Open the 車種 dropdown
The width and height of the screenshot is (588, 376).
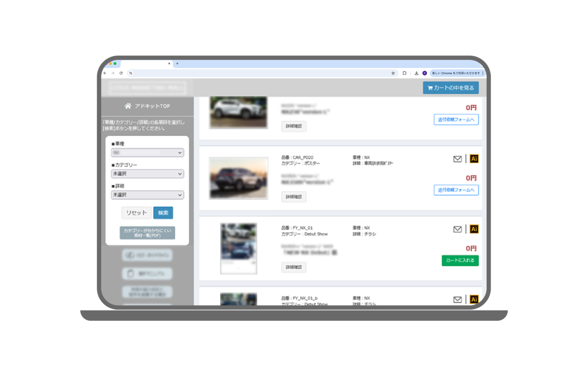point(147,153)
